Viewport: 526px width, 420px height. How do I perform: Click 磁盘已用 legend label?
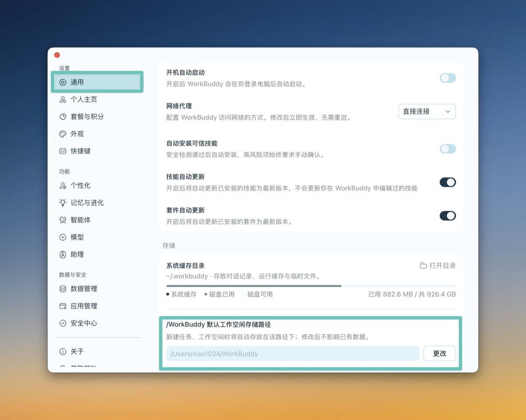tap(222, 294)
